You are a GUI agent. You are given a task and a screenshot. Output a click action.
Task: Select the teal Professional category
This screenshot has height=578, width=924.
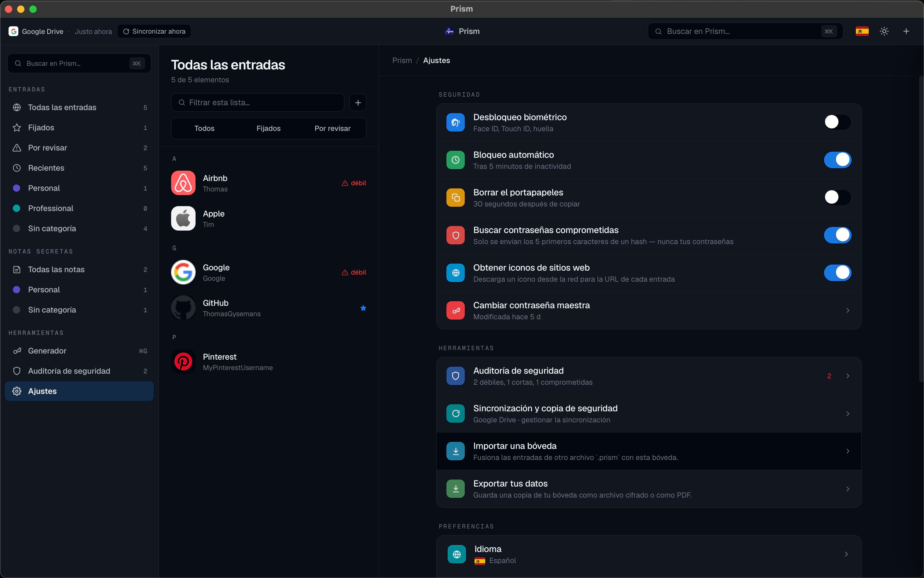click(x=79, y=208)
